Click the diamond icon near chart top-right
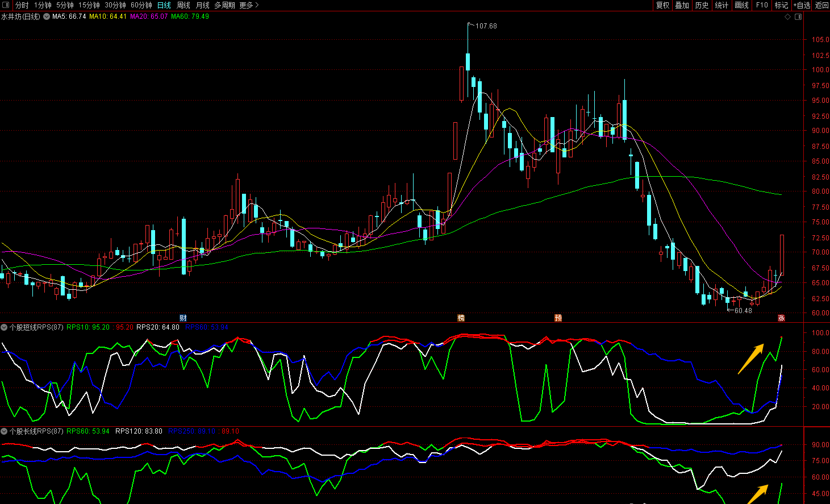Image resolution: width=830 pixels, height=504 pixels. click(x=788, y=17)
